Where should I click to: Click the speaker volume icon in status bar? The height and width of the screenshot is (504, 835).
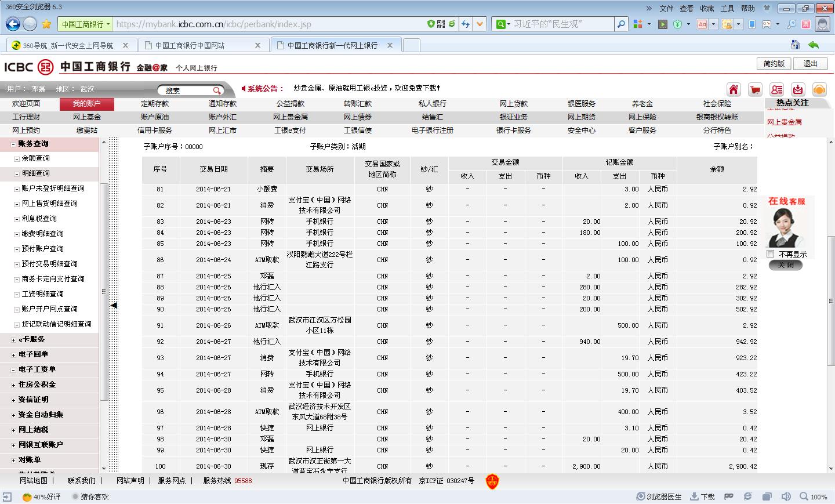[x=786, y=496]
